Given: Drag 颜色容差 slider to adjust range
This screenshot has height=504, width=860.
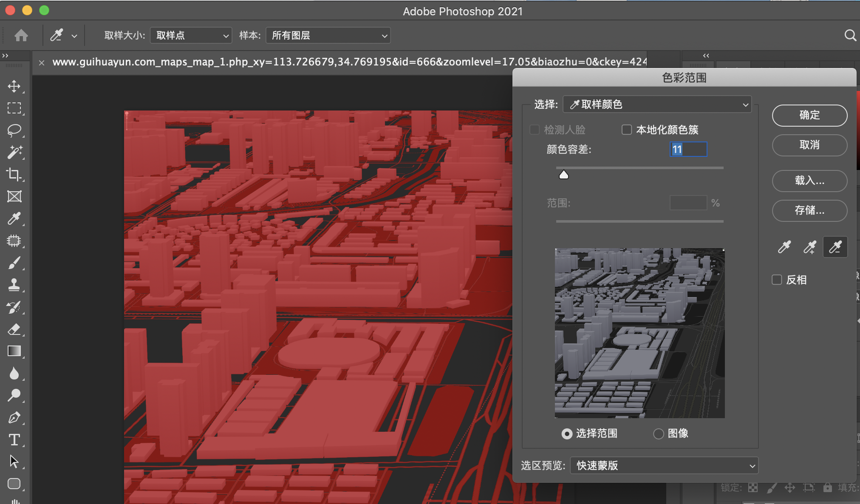Looking at the screenshot, I should [564, 174].
